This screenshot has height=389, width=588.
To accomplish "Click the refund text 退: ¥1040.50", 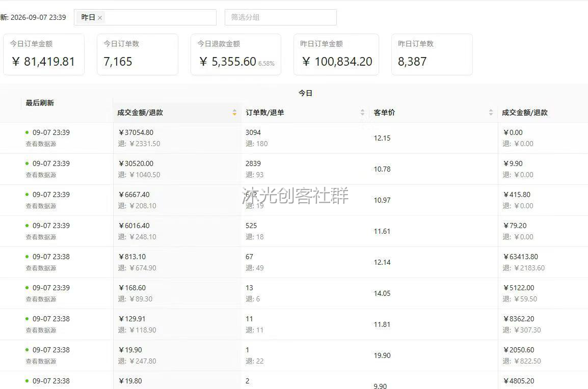I will coord(139,175).
